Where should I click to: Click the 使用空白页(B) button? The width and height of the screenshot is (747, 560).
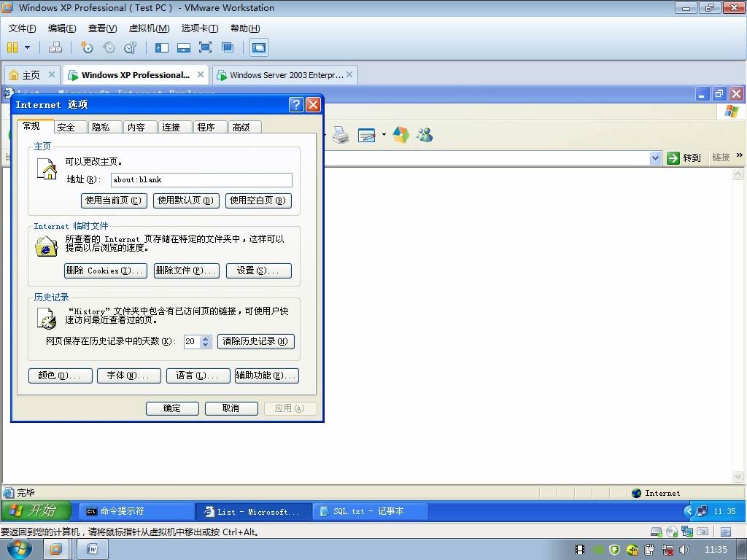258,201
